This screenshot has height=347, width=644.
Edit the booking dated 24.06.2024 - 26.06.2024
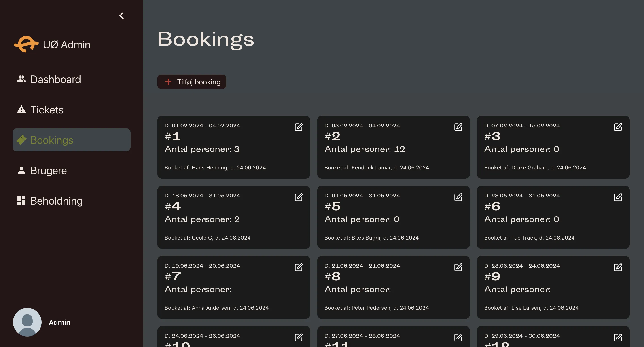click(299, 338)
